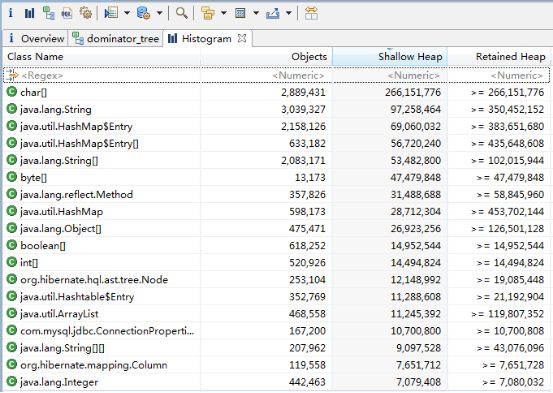
Task: Click the open query browser icon
Action: (143, 13)
